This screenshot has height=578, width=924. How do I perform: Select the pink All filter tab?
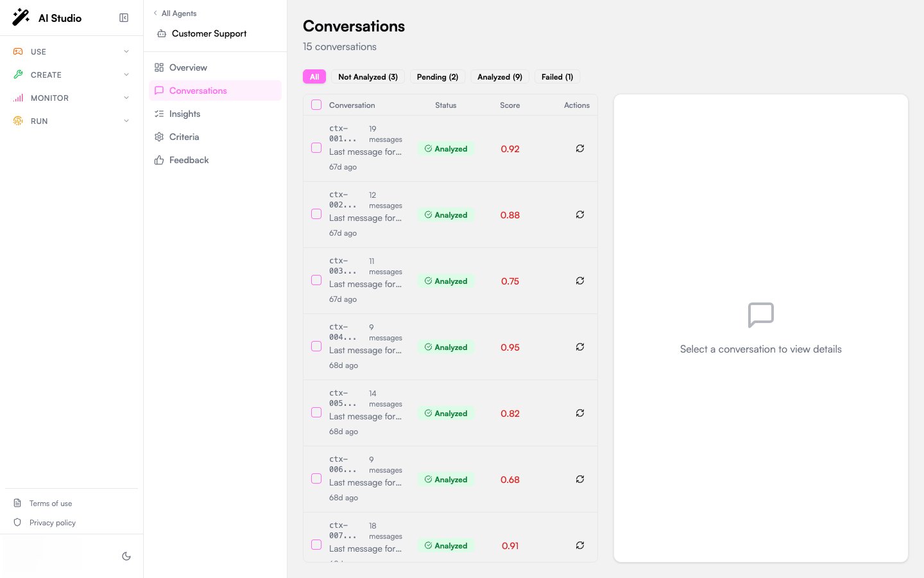point(314,77)
